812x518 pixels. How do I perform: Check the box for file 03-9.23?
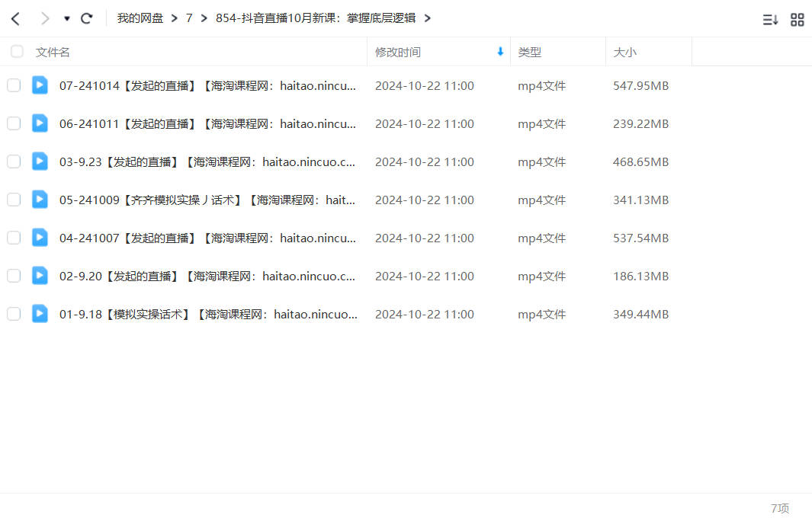point(14,161)
